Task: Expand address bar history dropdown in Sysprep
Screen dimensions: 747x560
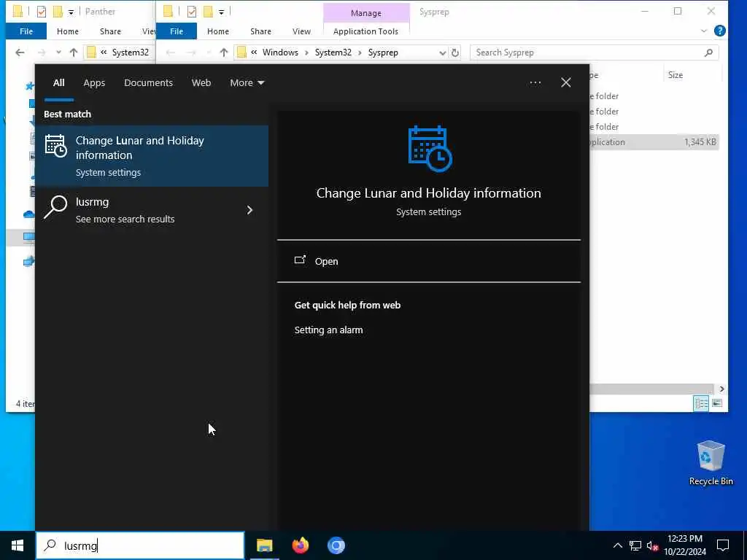Action: [x=442, y=52]
